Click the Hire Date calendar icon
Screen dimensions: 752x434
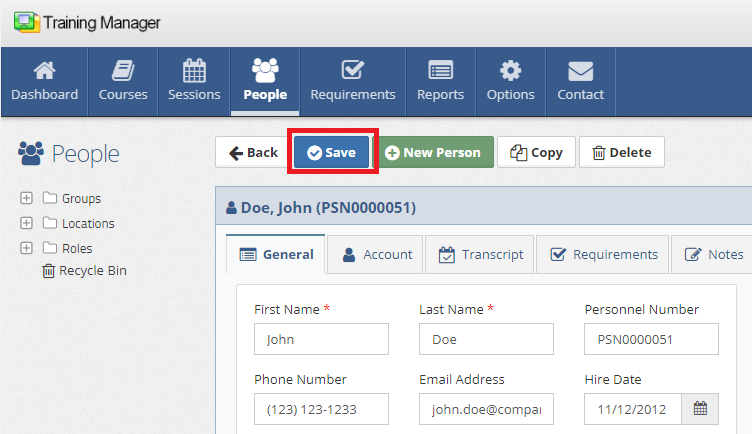click(700, 408)
